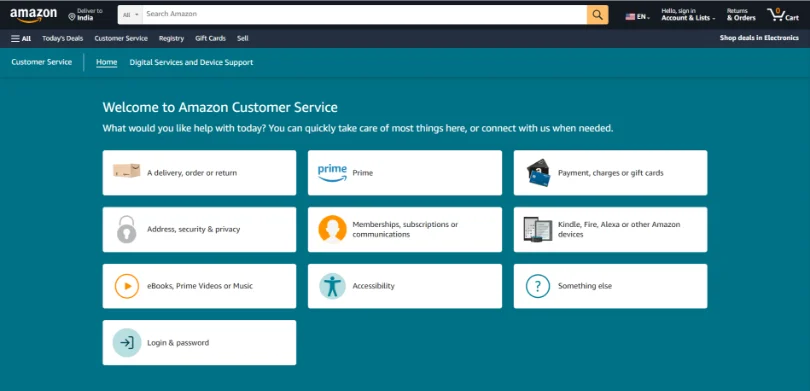Open Gift Cards page
The height and width of the screenshot is (391, 810).
(210, 38)
